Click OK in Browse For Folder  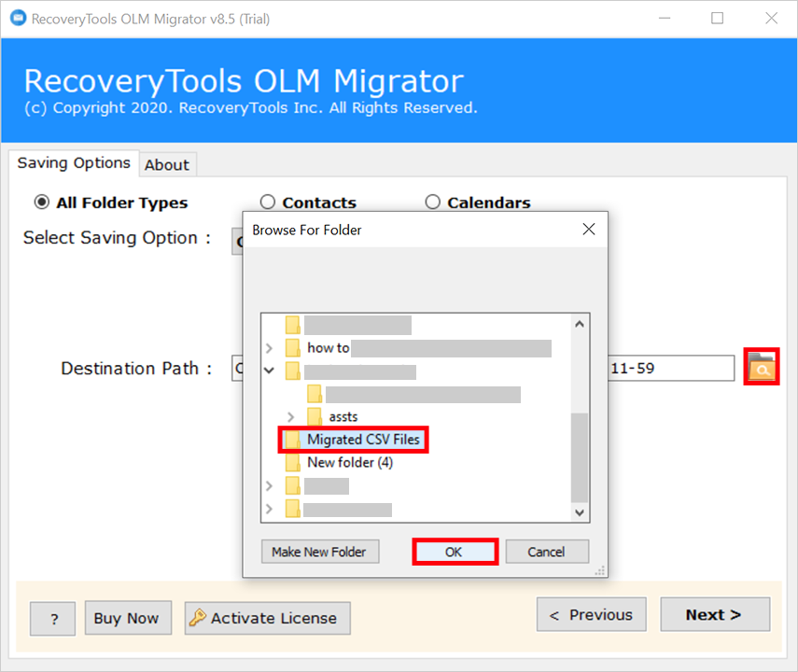point(455,552)
